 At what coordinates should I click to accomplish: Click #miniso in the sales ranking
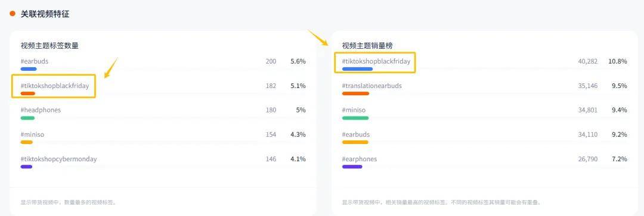click(354, 110)
